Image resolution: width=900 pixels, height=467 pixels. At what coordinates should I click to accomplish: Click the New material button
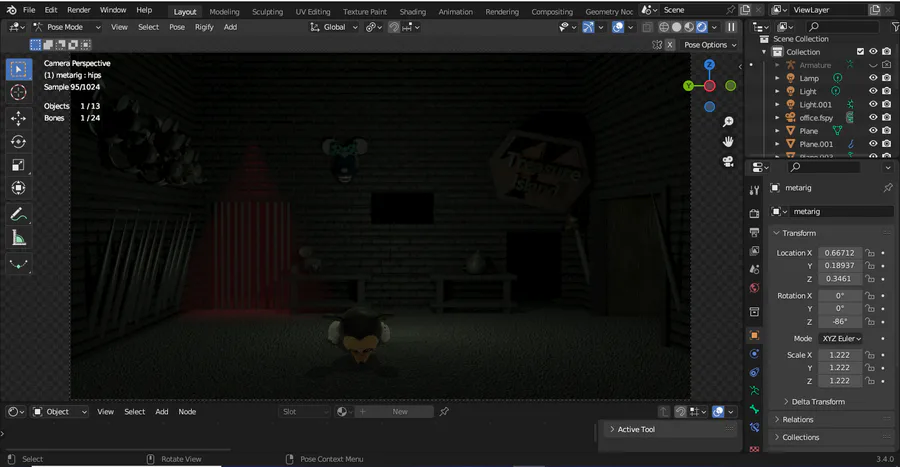[x=400, y=411]
